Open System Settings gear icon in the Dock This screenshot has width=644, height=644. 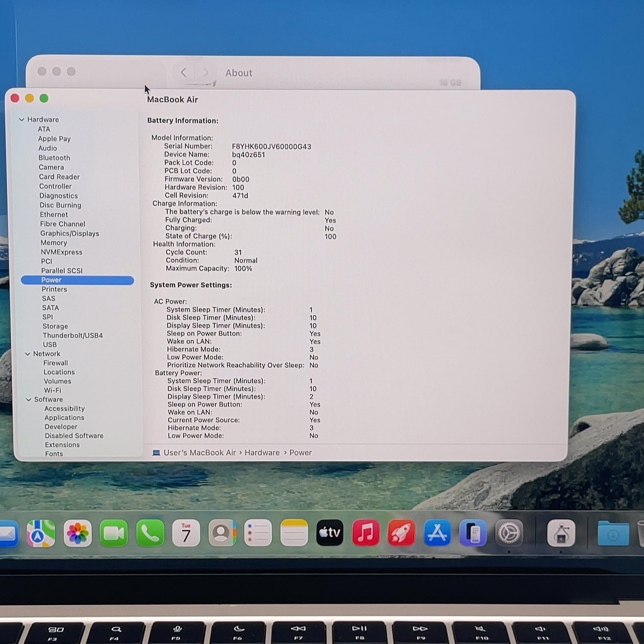click(509, 533)
